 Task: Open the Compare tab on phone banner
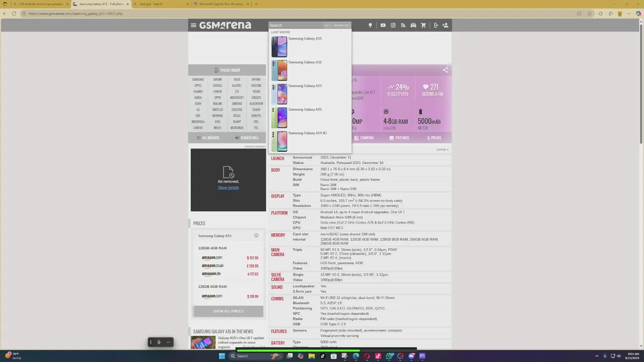tap(364, 138)
